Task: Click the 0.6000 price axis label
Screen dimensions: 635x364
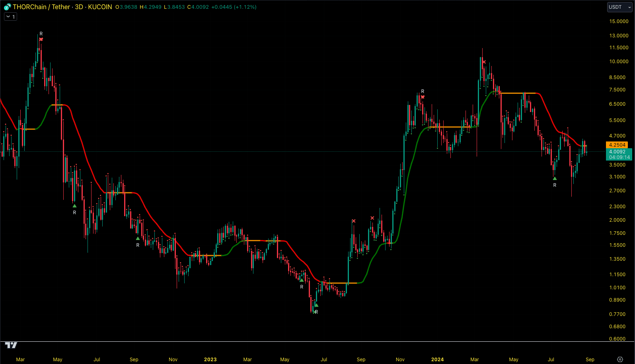Action: (x=617, y=339)
